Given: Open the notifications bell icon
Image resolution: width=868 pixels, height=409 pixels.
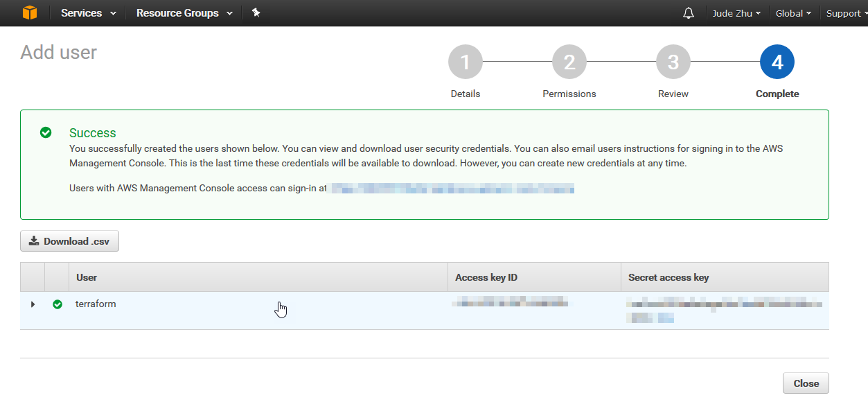Looking at the screenshot, I should [688, 13].
